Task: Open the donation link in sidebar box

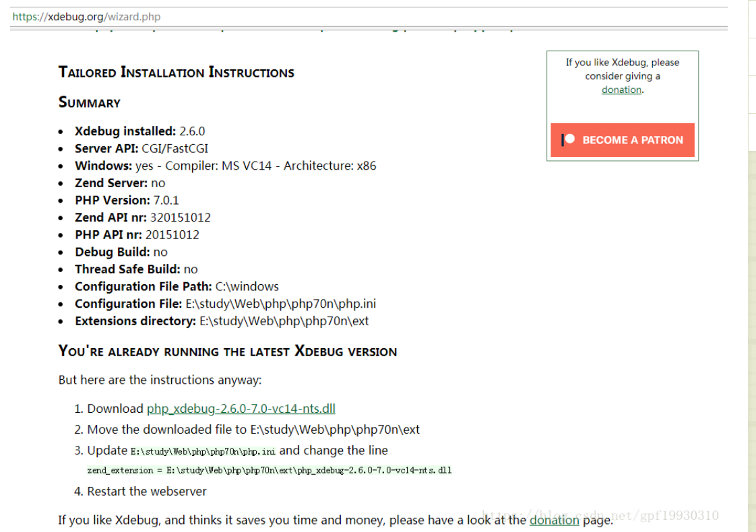Action: (x=621, y=90)
